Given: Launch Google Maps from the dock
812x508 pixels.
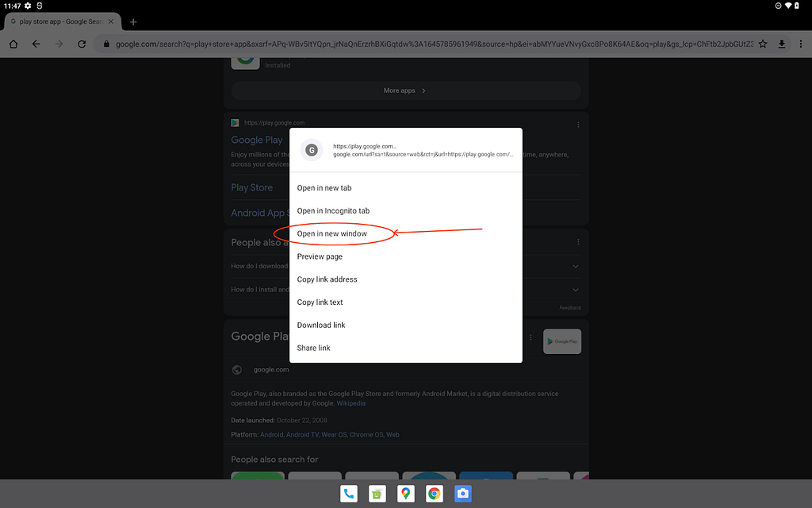Looking at the screenshot, I should coord(405,494).
